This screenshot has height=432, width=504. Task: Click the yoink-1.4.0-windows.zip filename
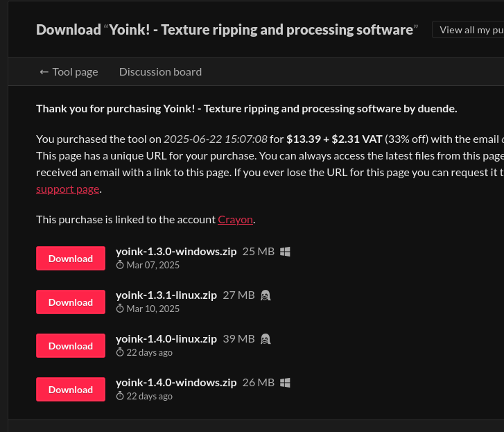click(x=176, y=382)
